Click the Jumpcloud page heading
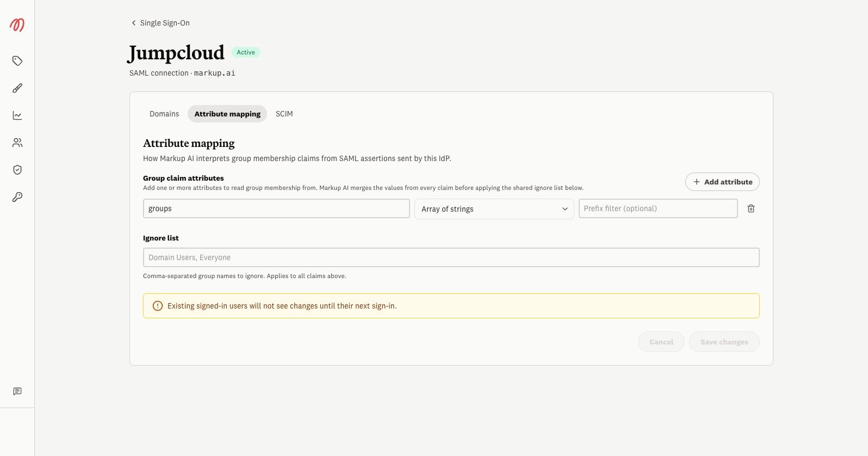 [176, 53]
